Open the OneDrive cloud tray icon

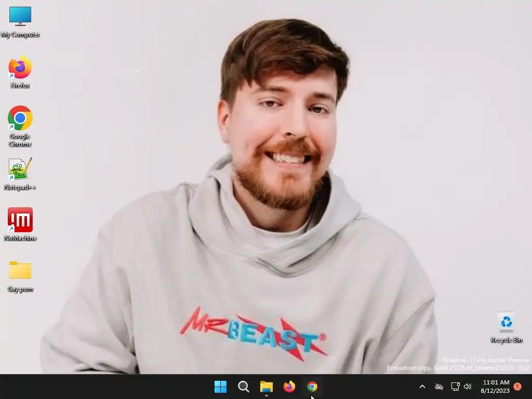(x=439, y=387)
